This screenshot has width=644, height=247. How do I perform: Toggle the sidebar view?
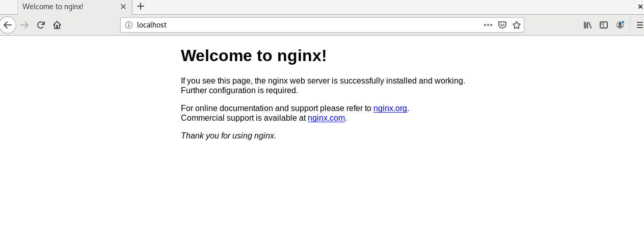604,25
